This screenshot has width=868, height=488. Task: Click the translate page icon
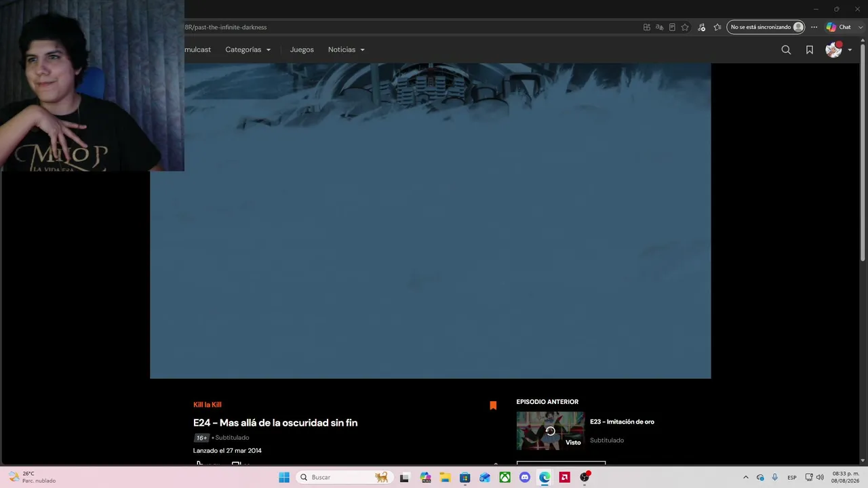click(x=659, y=27)
